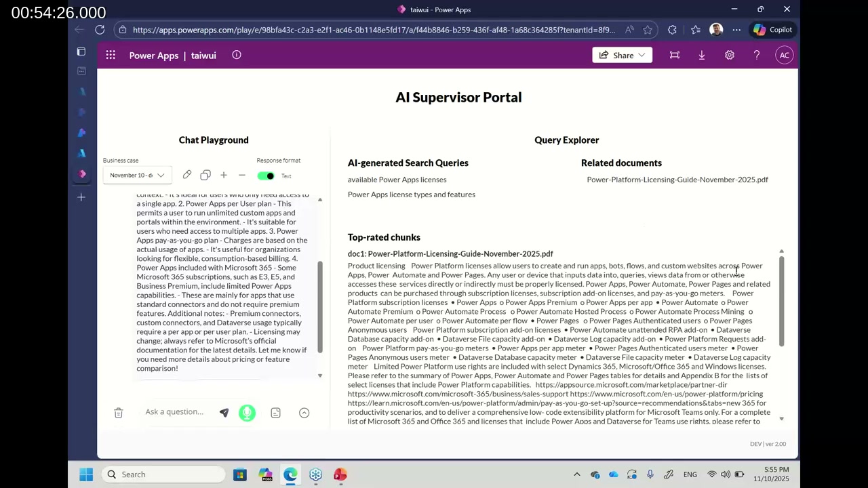The height and width of the screenshot is (488, 868).
Task: Click the ENG language indicator
Action: point(690,474)
